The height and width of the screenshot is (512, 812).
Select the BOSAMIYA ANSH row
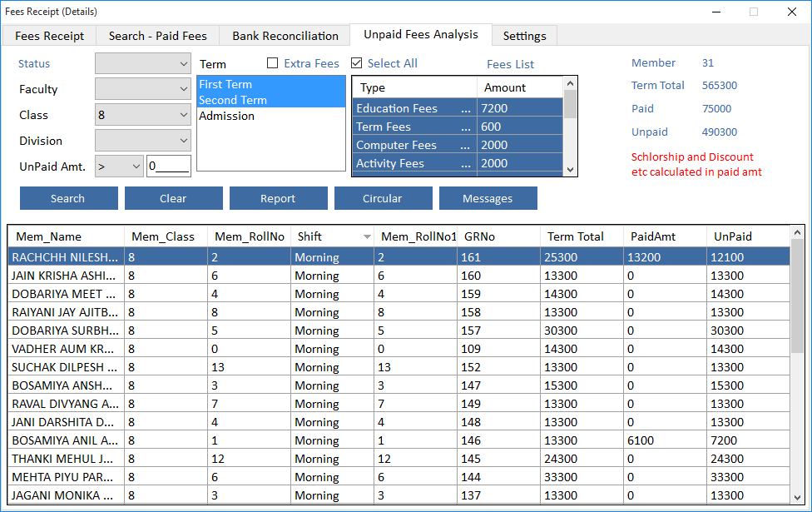(399, 385)
